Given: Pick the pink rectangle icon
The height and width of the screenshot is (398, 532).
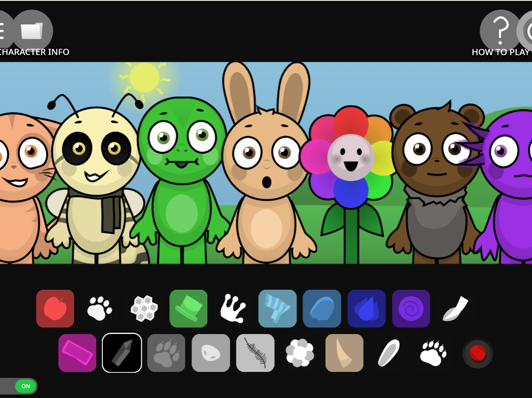Looking at the screenshot, I should click(x=77, y=353).
